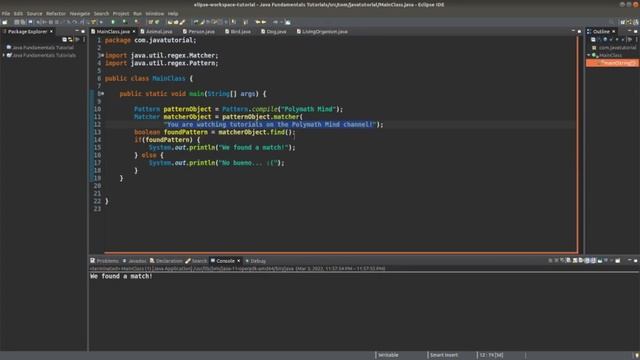
Task: Maximize the editor area
Action: 579,31
